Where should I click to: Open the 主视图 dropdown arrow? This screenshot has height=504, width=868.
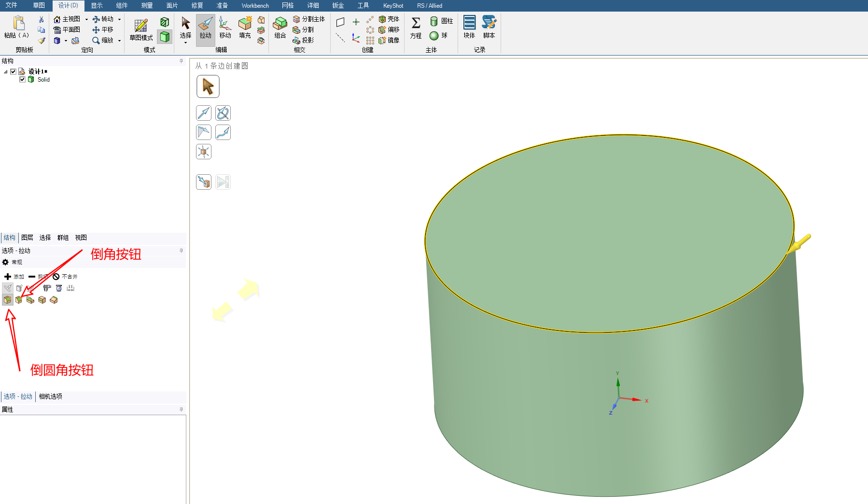tap(86, 19)
